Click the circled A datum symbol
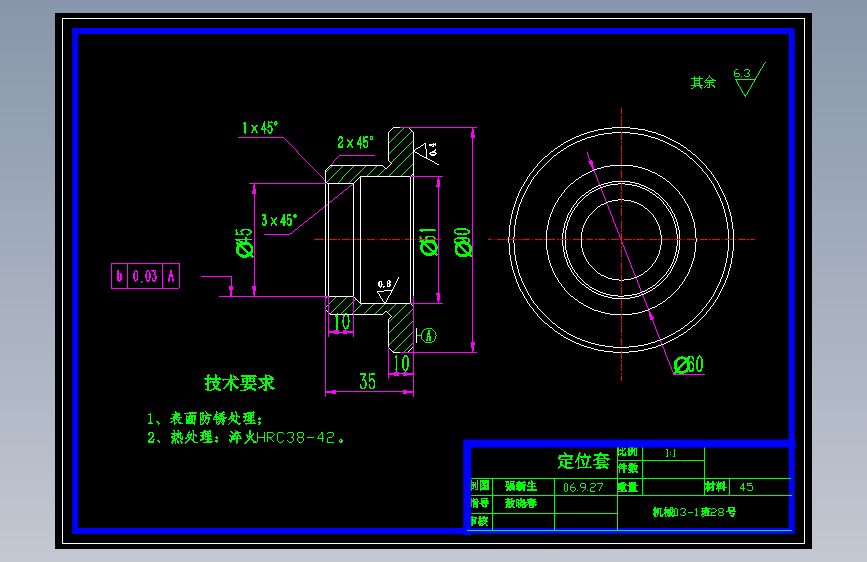Viewport: 867px width, 562px height. point(429,335)
